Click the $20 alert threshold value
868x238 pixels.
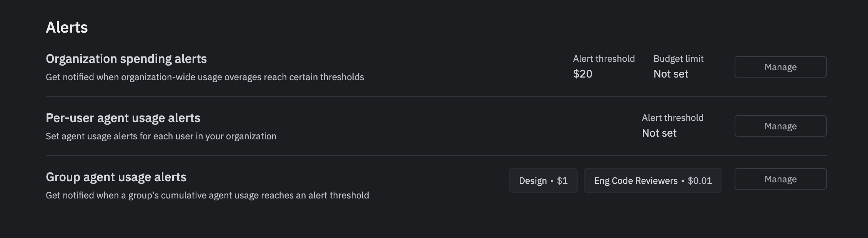point(582,74)
